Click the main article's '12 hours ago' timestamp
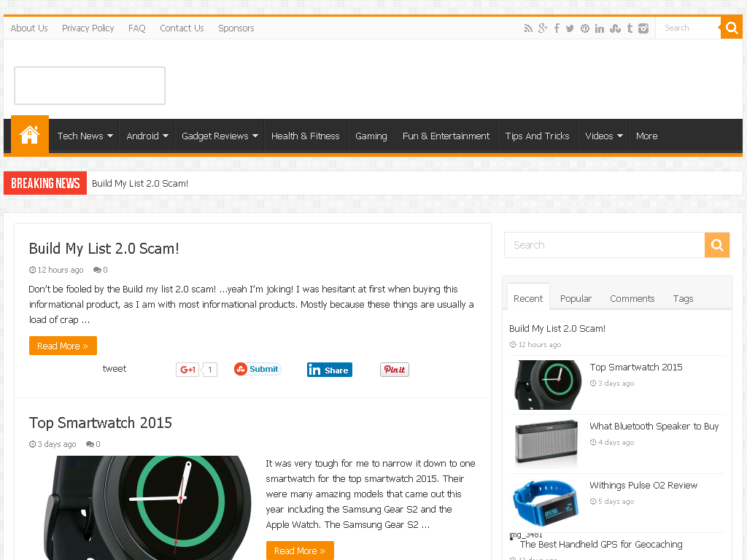 (56, 270)
